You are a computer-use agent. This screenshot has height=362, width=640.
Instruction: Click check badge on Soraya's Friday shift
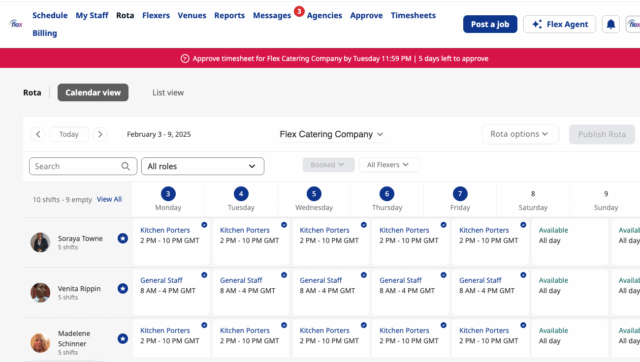tap(523, 225)
